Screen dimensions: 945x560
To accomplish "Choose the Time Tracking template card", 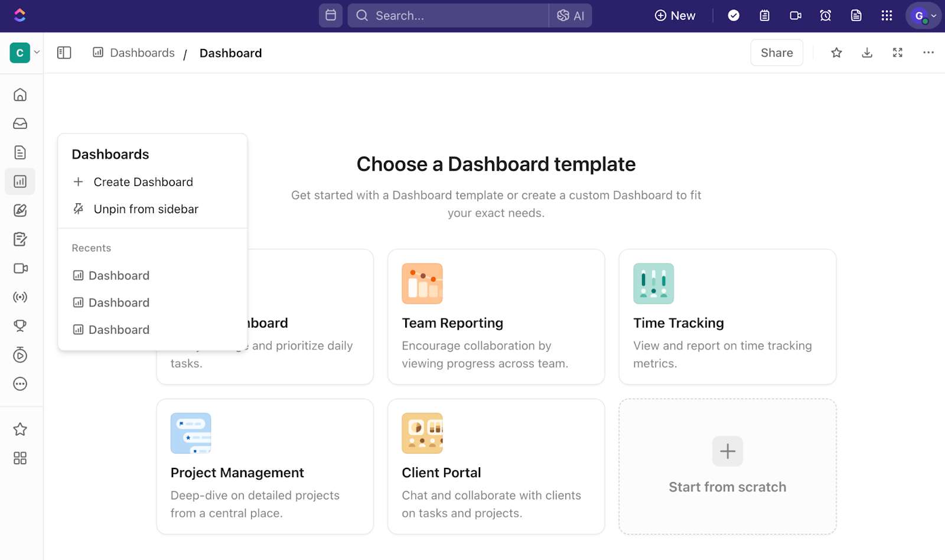I will pyautogui.click(x=727, y=317).
